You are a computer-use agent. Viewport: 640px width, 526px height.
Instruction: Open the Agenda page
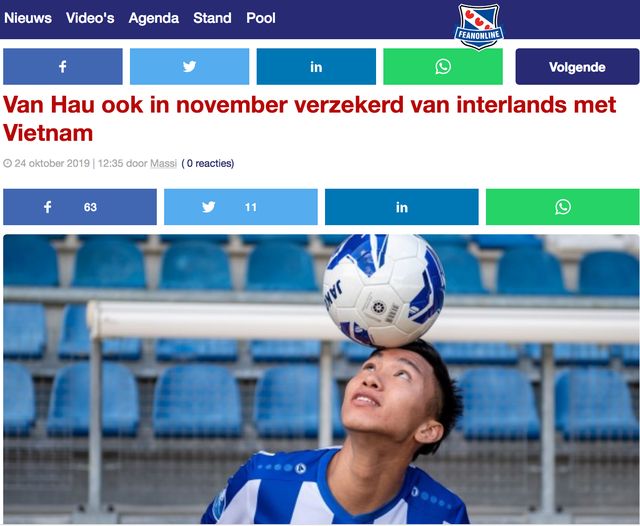(x=153, y=18)
